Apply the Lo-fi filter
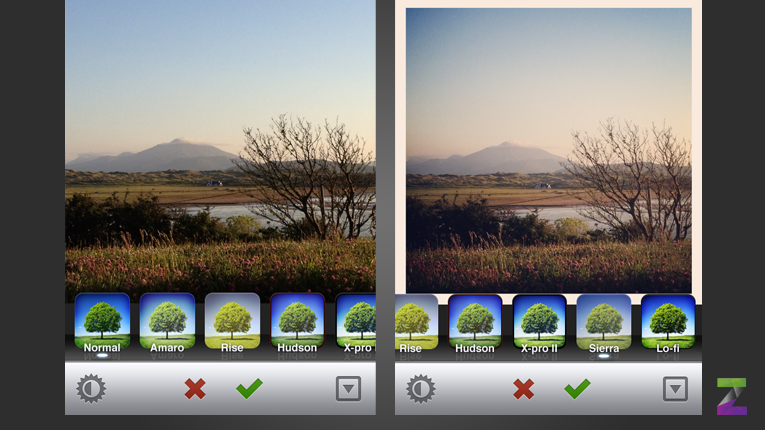This screenshot has height=430, width=765. pyautogui.click(x=668, y=323)
